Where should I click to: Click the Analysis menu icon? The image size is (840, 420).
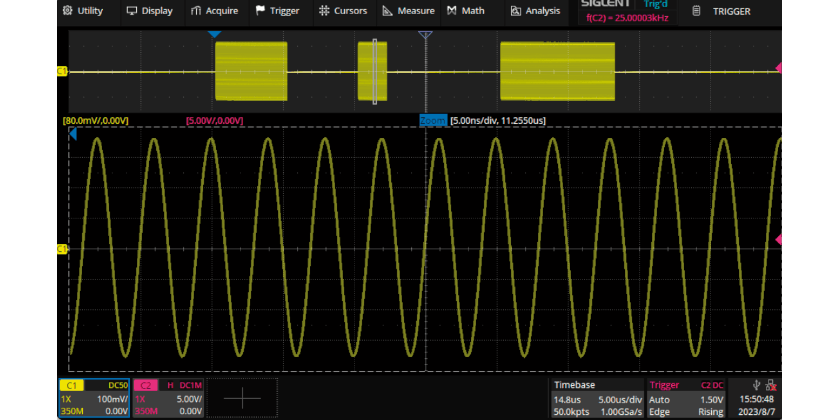point(516,11)
